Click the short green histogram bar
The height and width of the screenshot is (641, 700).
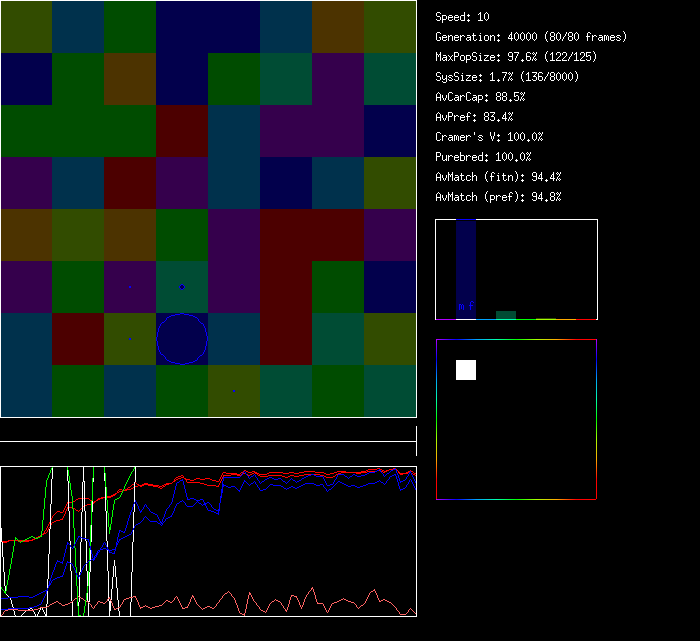506,315
